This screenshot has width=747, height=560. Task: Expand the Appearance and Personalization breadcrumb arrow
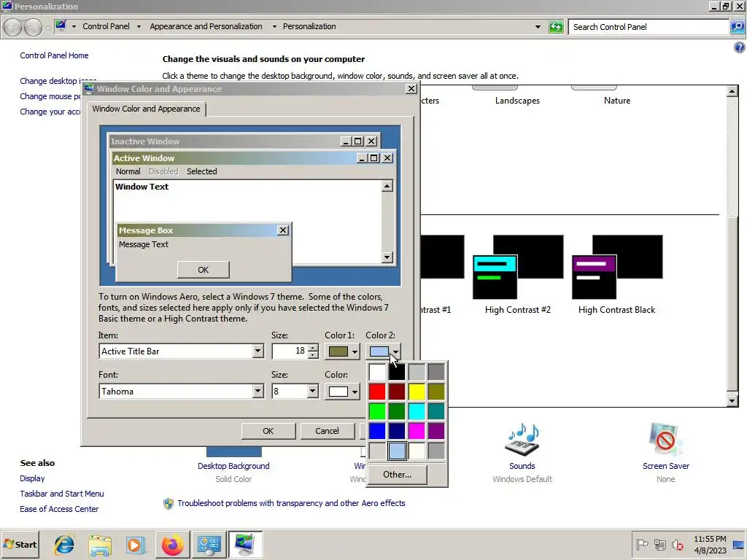274,27
